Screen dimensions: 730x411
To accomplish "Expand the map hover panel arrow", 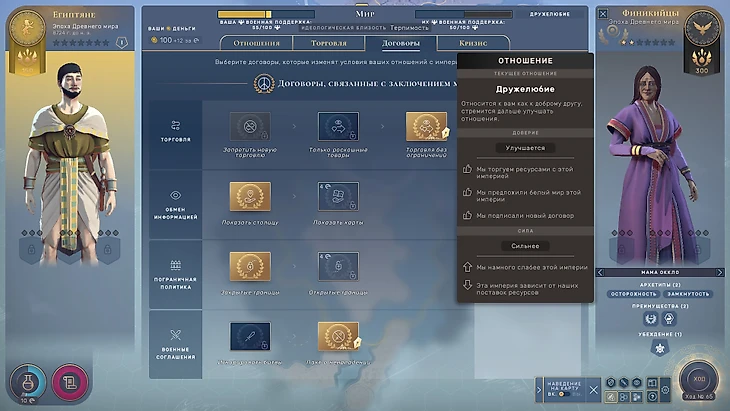I will pos(539,390).
